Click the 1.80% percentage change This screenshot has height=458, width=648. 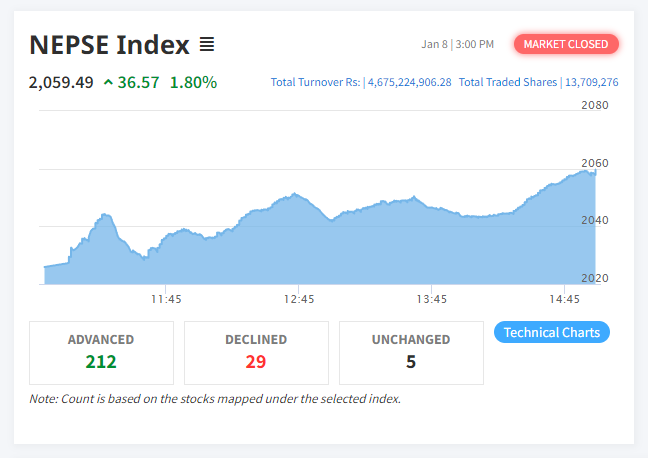click(x=193, y=82)
